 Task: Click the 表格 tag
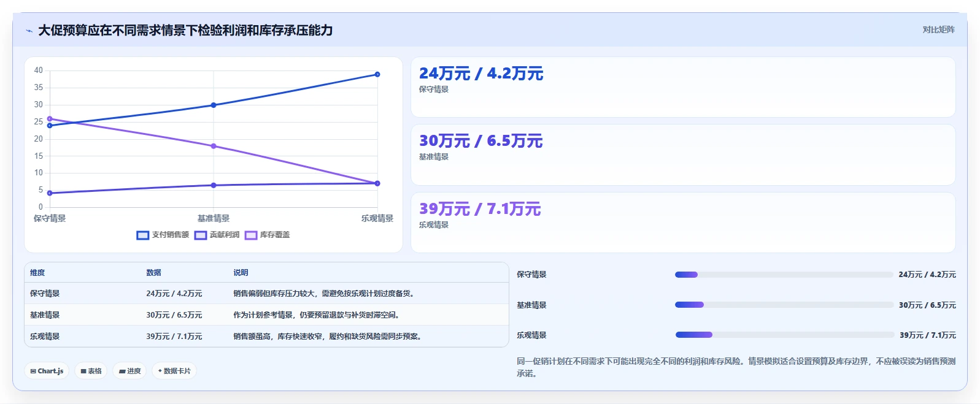click(x=91, y=371)
